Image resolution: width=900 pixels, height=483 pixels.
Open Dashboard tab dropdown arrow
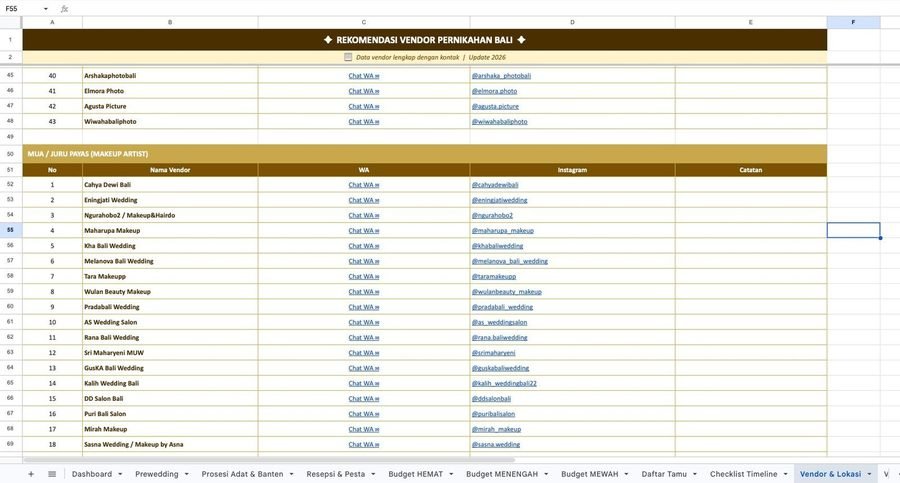pos(120,474)
